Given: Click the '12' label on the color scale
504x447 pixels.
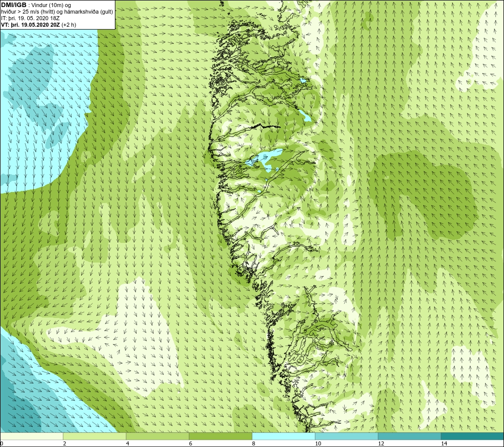Looking at the screenshot, I should point(381,443).
